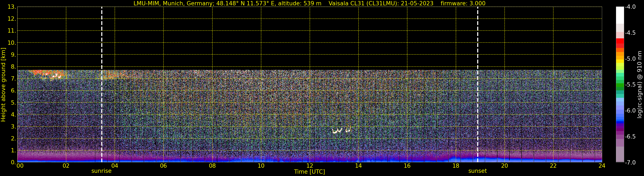Click the time axis tick label 04
This screenshot has height=176, width=644.
click(115, 166)
